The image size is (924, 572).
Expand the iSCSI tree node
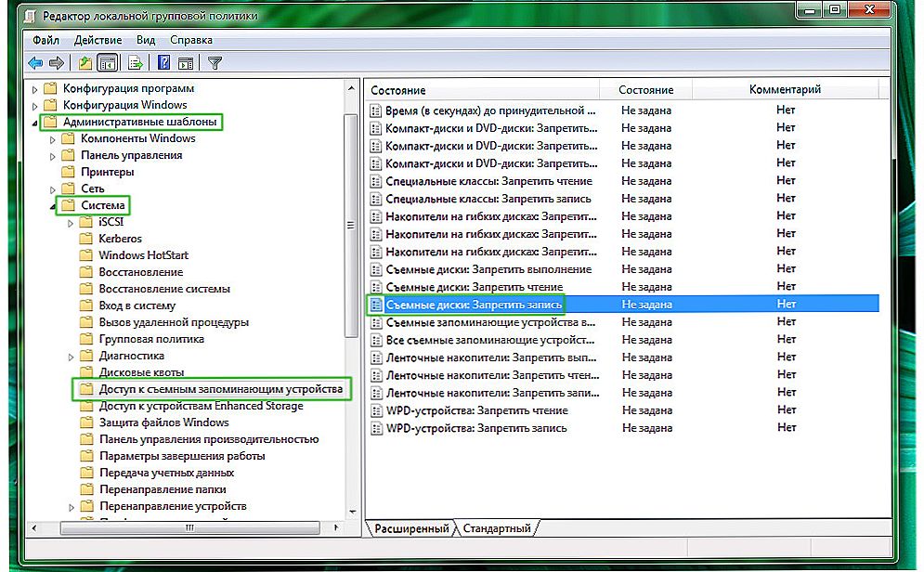(x=71, y=223)
